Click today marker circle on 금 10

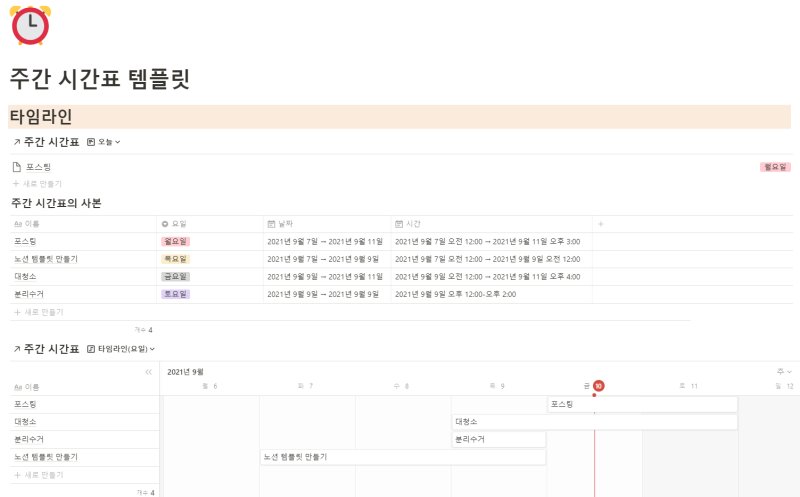coord(598,386)
